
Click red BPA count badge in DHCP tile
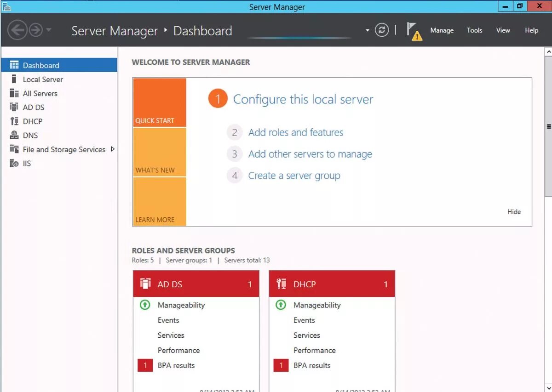(281, 365)
